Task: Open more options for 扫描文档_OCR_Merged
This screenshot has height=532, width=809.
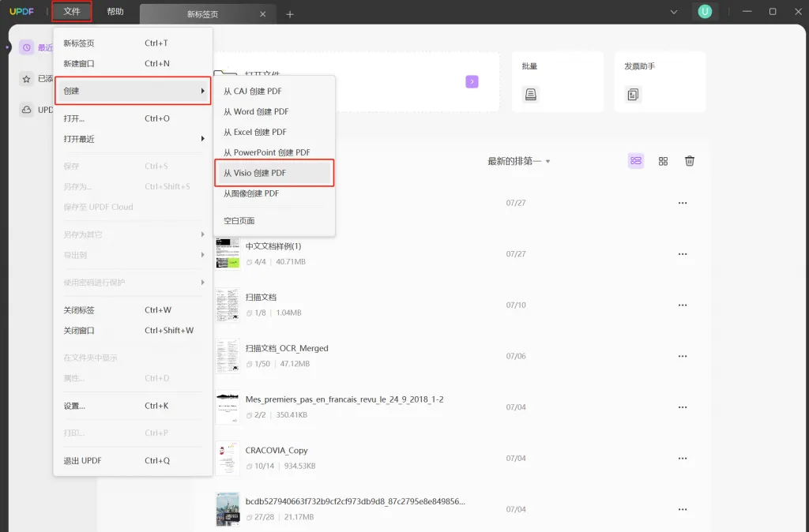Action: tap(683, 356)
